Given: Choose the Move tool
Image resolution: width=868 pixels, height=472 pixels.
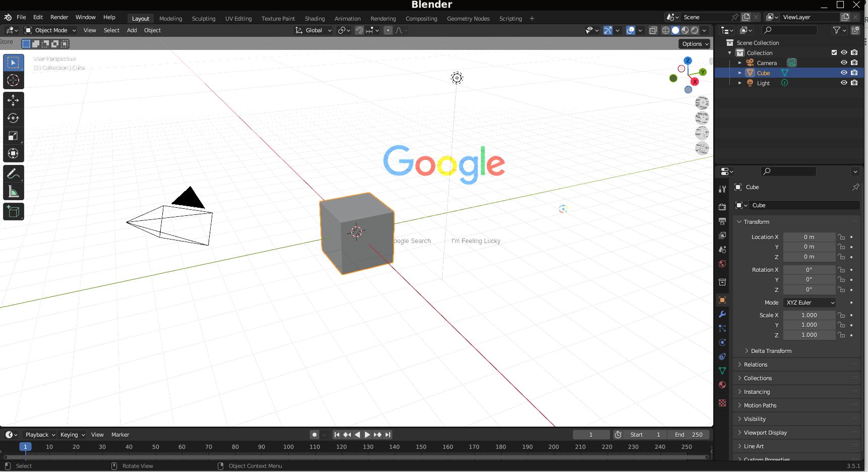Looking at the screenshot, I should [x=14, y=100].
